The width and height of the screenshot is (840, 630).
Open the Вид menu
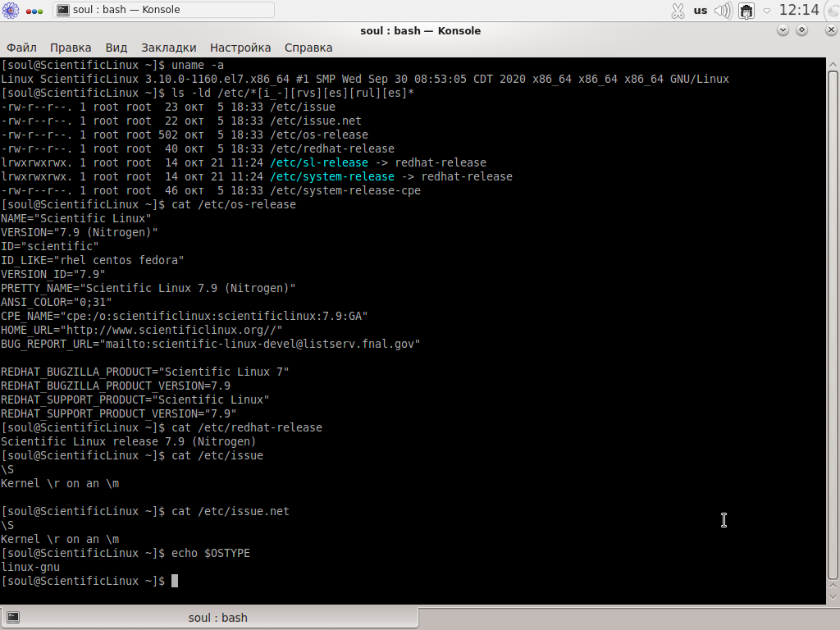(116, 48)
